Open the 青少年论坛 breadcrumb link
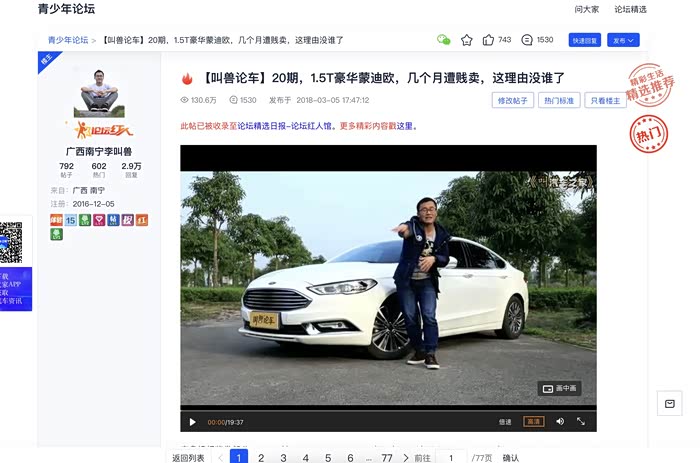This screenshot has width=700, height=463. pyautogui.click(x=68, y=40)
